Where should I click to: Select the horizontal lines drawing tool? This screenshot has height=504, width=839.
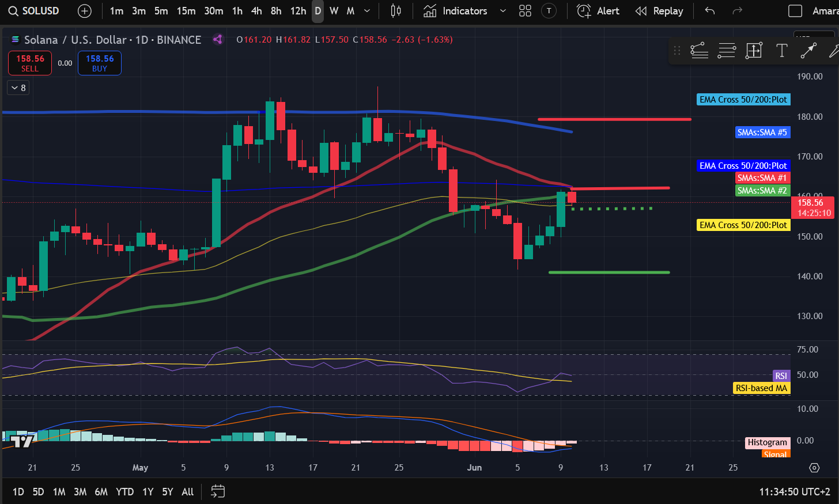pos(727,51)
